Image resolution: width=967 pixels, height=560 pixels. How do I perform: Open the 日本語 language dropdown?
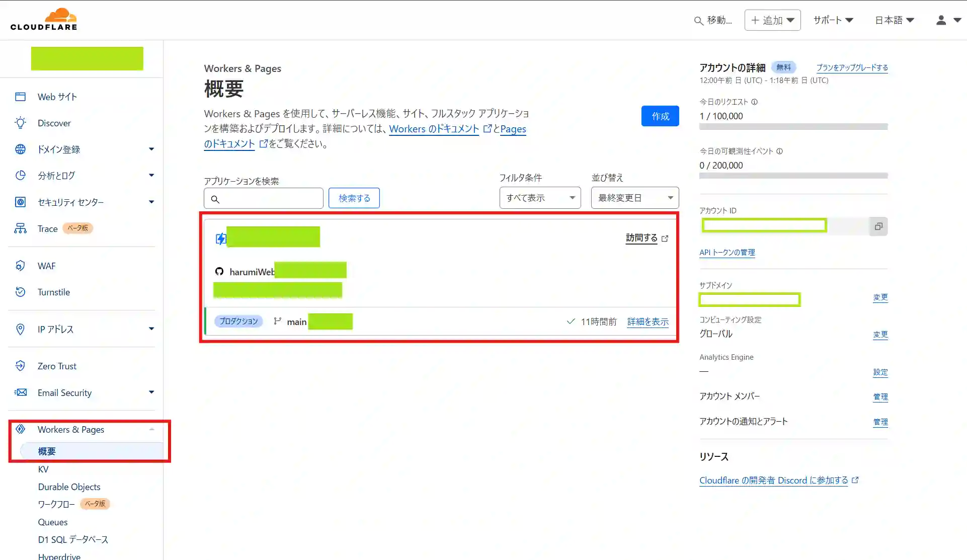895,20
